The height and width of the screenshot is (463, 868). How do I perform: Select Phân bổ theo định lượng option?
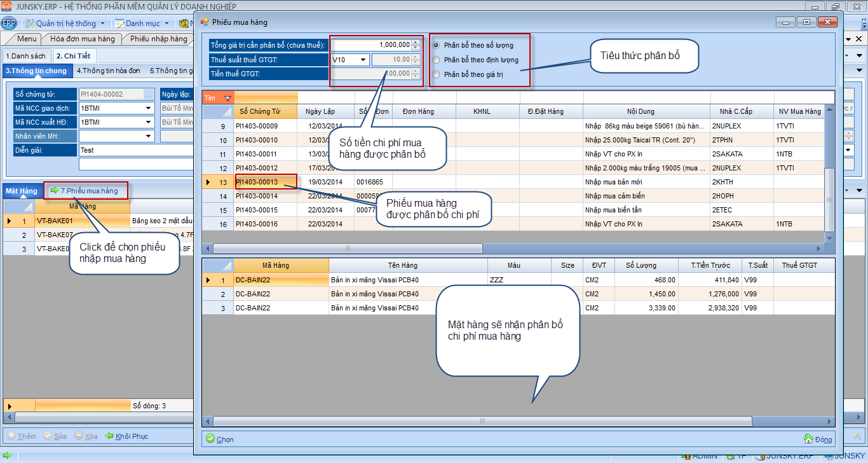pyautogui.click(x=436, y=60)
